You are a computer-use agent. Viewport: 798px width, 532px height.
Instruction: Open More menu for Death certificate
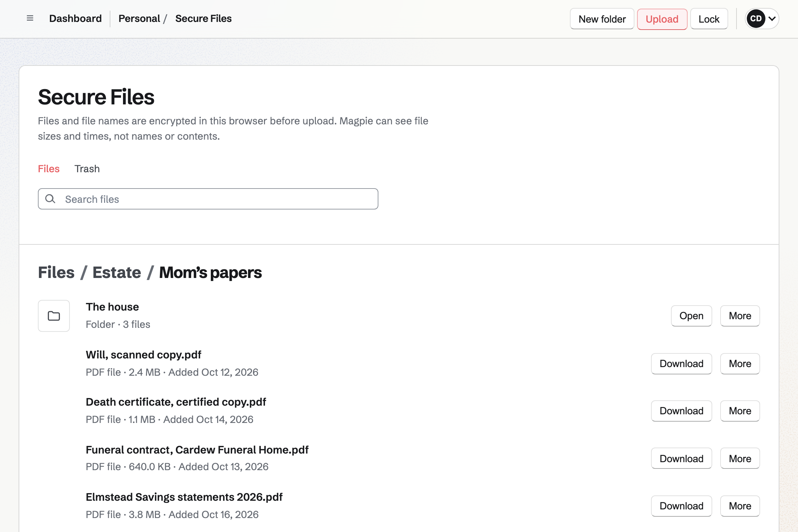pos(739,411)
